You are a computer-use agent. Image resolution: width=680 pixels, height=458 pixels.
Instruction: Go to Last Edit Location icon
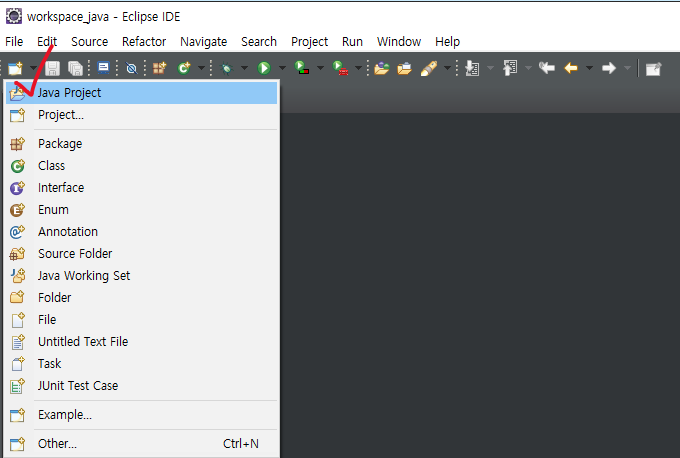[x=546, y=68]
